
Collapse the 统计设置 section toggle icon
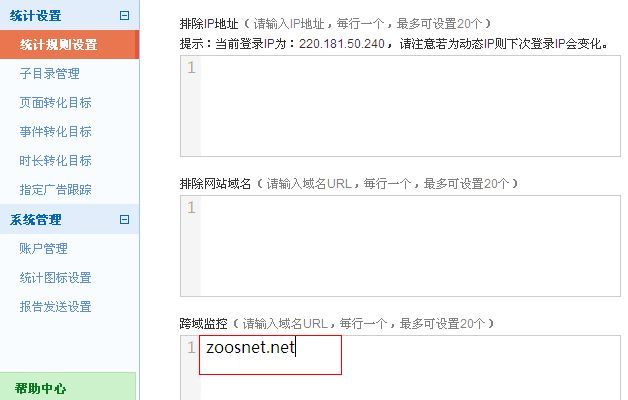click(x=125, y=16)
